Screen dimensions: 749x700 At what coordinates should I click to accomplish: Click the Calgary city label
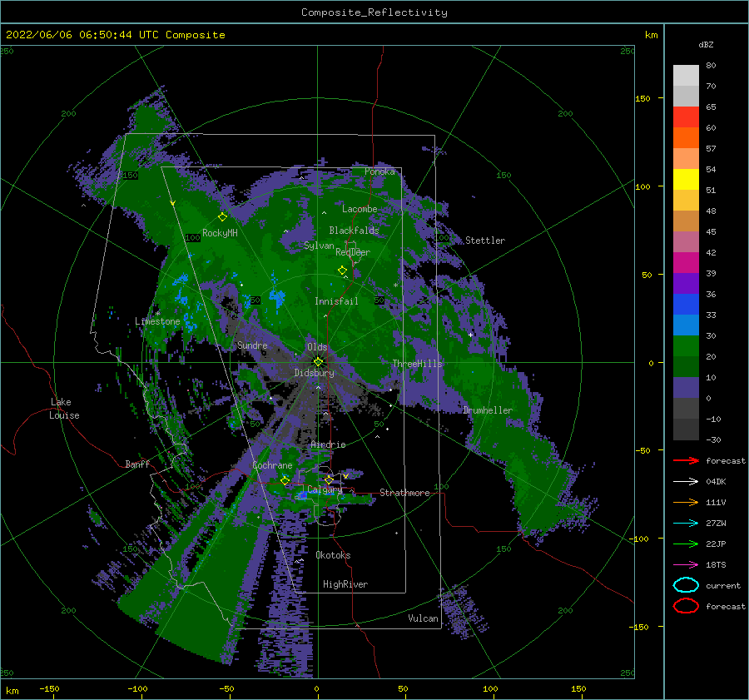(325, 489)
